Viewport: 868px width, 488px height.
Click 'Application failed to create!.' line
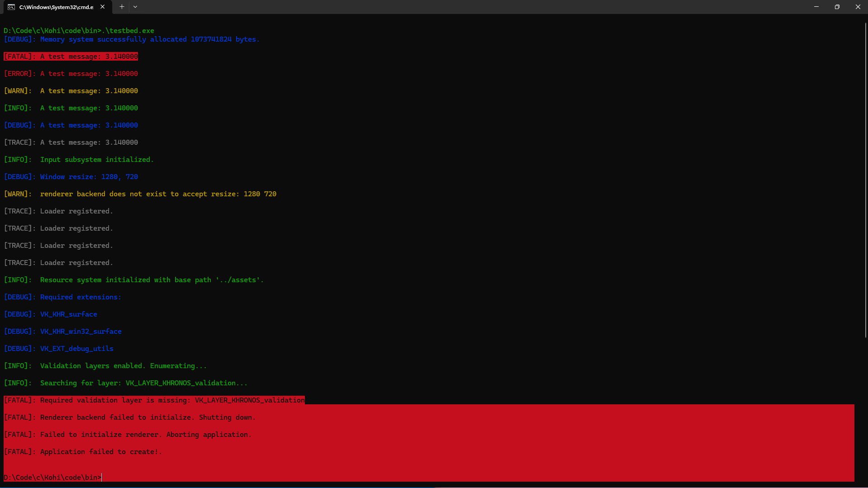[x=83, y=452]
